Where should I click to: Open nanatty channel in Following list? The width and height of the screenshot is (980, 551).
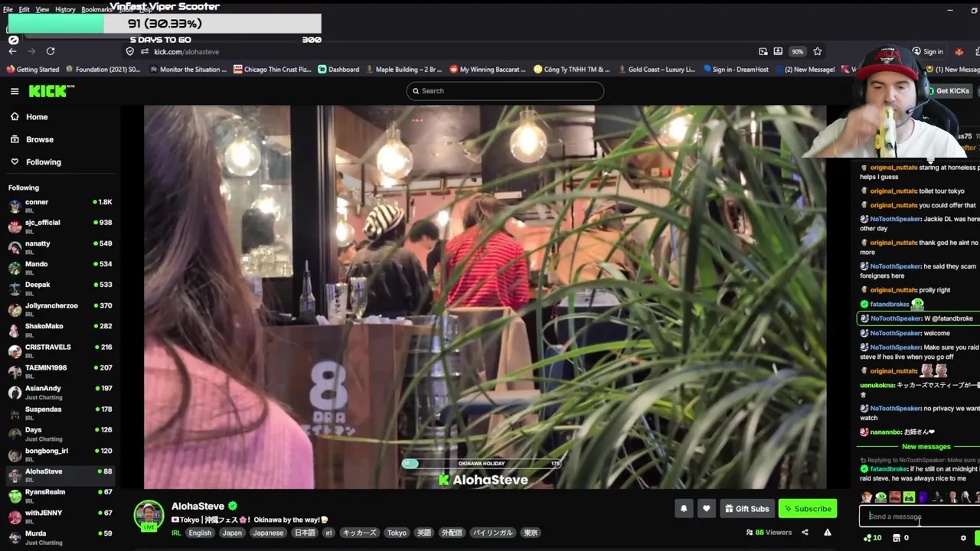click(60, 247)
